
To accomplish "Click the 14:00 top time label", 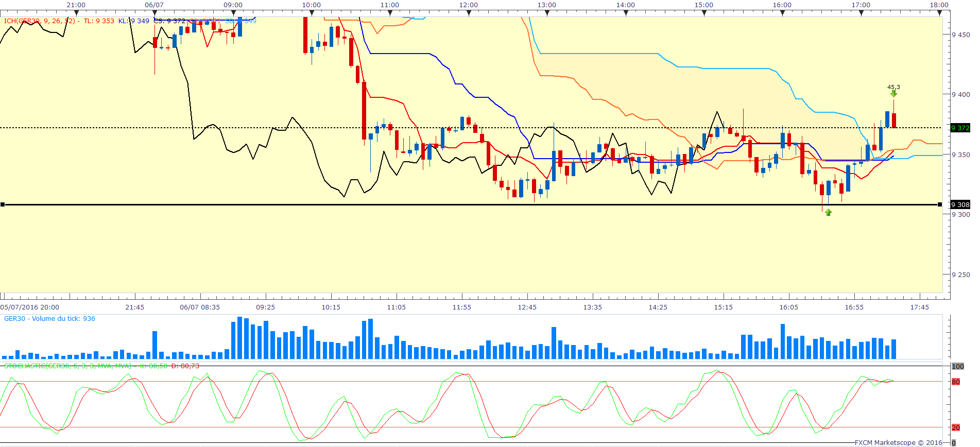I will pyautogui.click(x=626, y=5).
